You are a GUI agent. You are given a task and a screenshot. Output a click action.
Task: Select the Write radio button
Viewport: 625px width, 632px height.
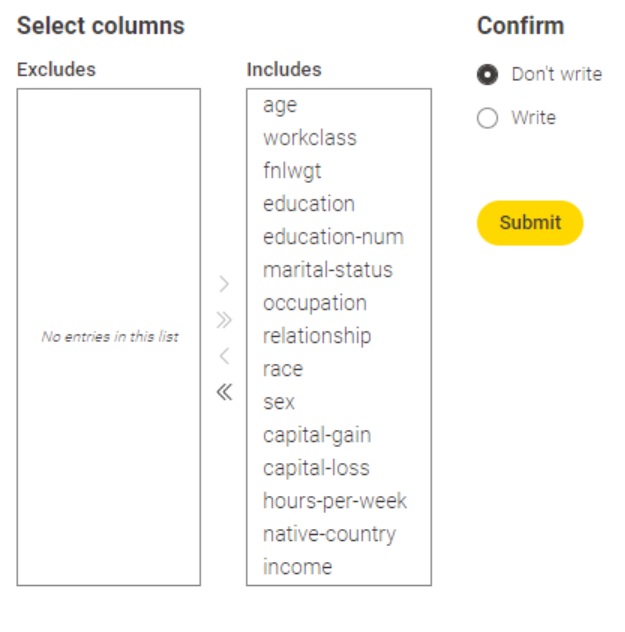488,118
